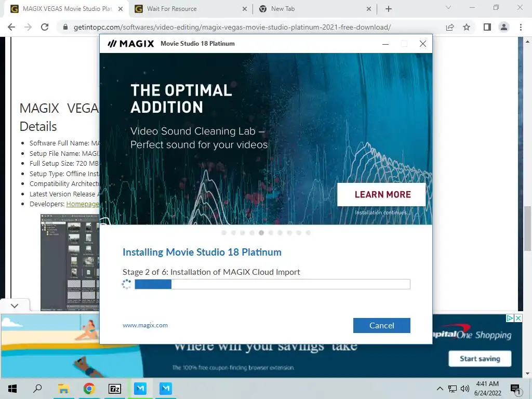Switch to the Wait For Resource tab
The image size is (532, 399).
190,9
